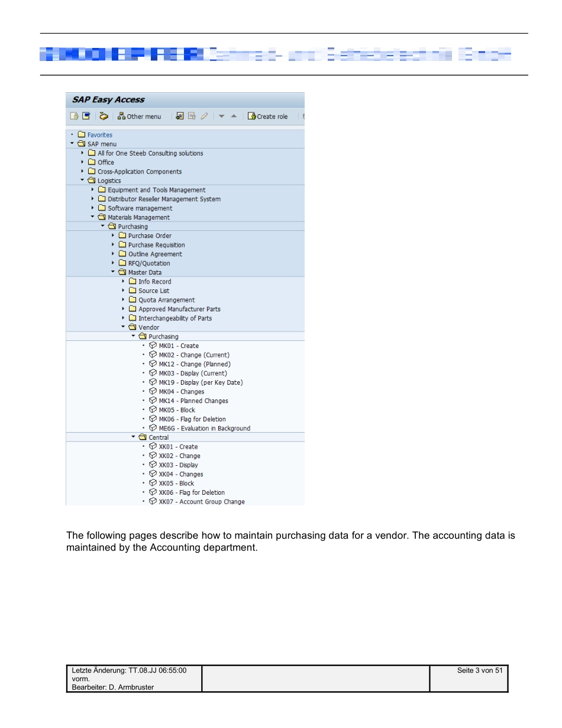
Task: Click MK14 - Planned Changes cube icon
Action: click(153, 400)
